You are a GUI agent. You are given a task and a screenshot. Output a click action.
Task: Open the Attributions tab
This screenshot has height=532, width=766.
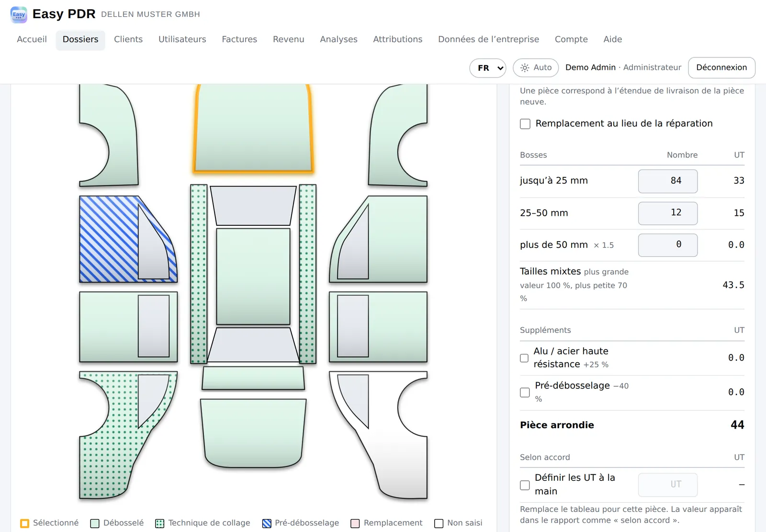398,39
